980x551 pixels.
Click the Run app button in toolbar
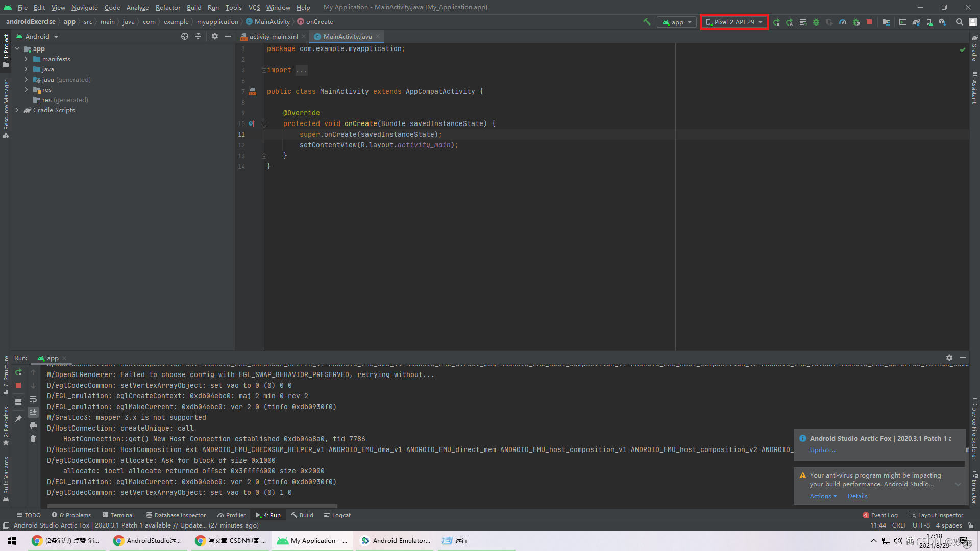[x=776, y=21]
